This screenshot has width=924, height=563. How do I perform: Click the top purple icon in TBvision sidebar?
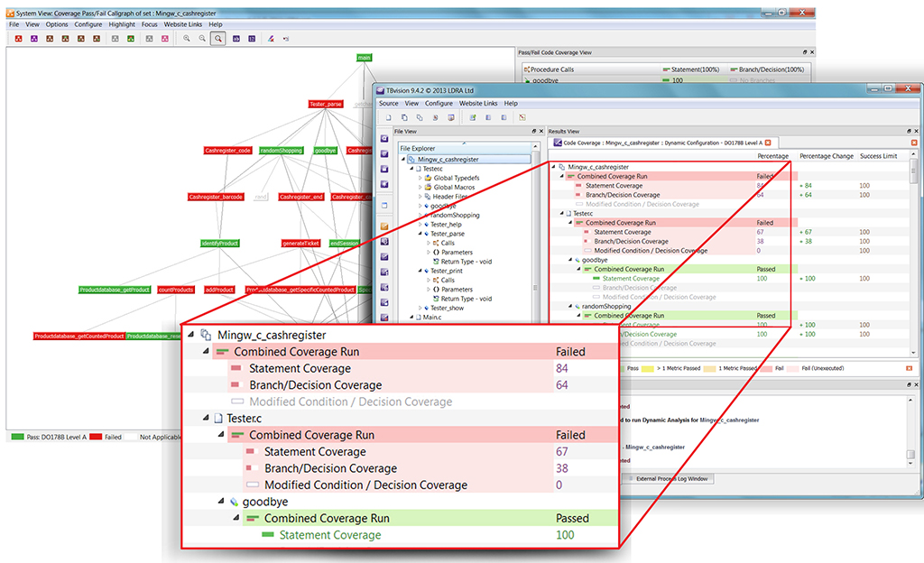(x=383, y=140)
